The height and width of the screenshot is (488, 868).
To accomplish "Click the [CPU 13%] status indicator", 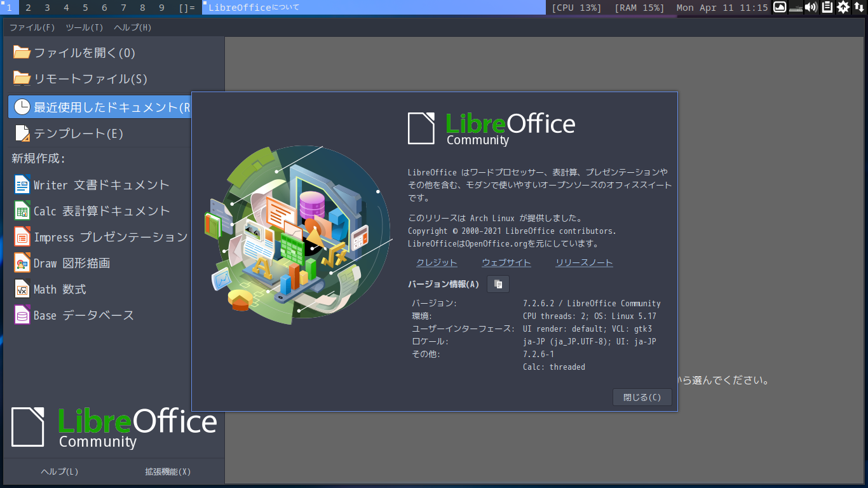I will 576,8.
